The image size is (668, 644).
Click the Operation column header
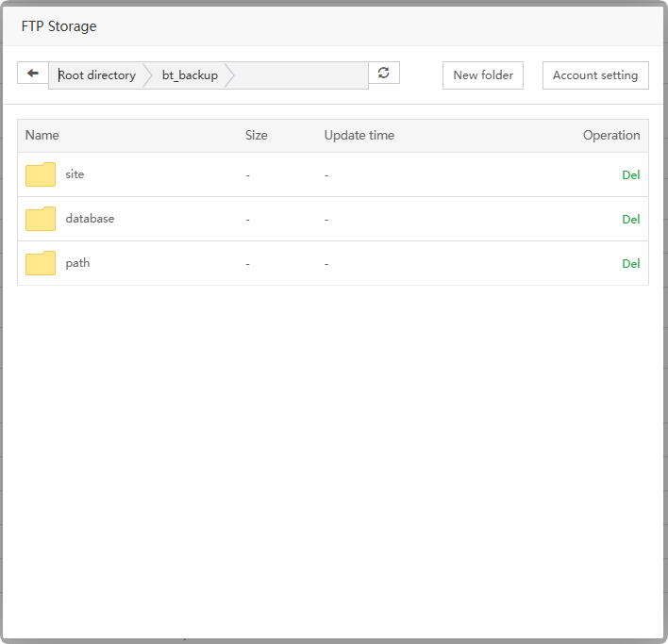pyautogui.click(x=611, y=136)
